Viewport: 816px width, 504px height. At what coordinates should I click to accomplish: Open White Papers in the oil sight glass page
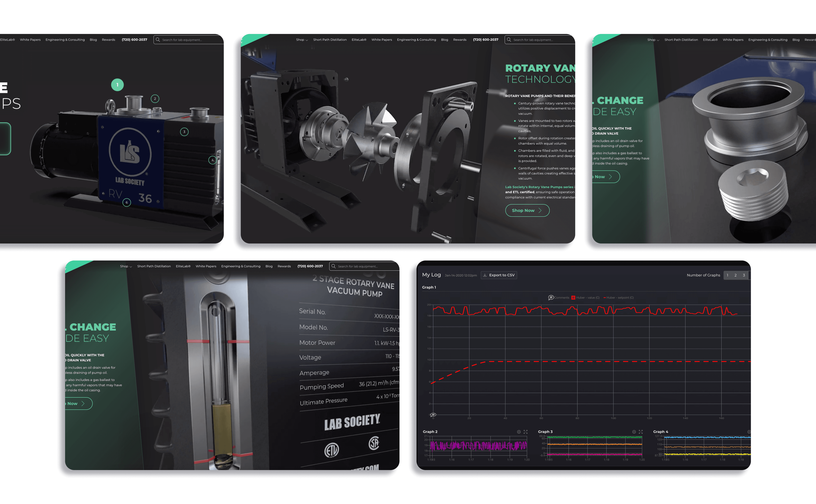206,266
